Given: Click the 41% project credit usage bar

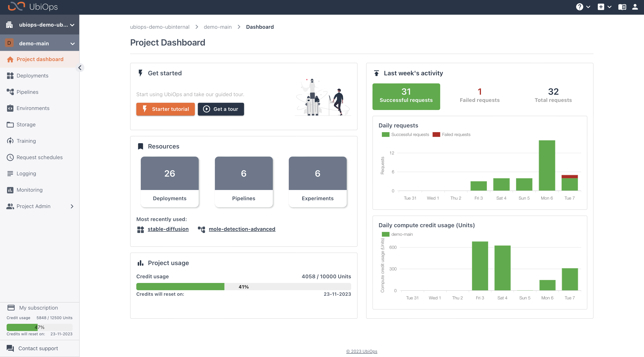Looking at the screenshot, I should (243, 287).
